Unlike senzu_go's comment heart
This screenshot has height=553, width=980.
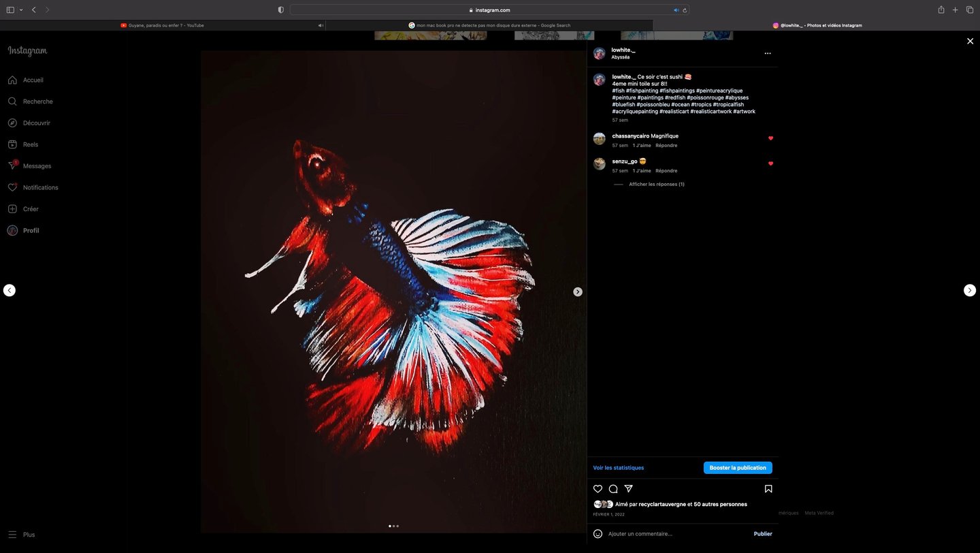pos(770,163)
